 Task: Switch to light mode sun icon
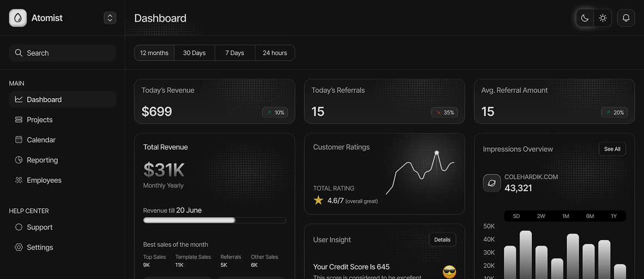click(602, 18)
